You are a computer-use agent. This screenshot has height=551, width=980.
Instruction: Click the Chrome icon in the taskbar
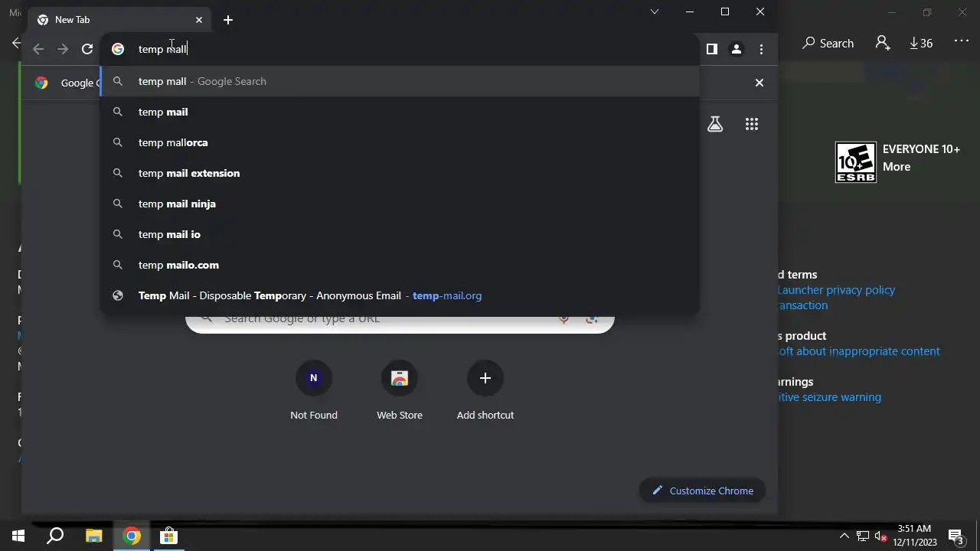(x=132, y=536)
